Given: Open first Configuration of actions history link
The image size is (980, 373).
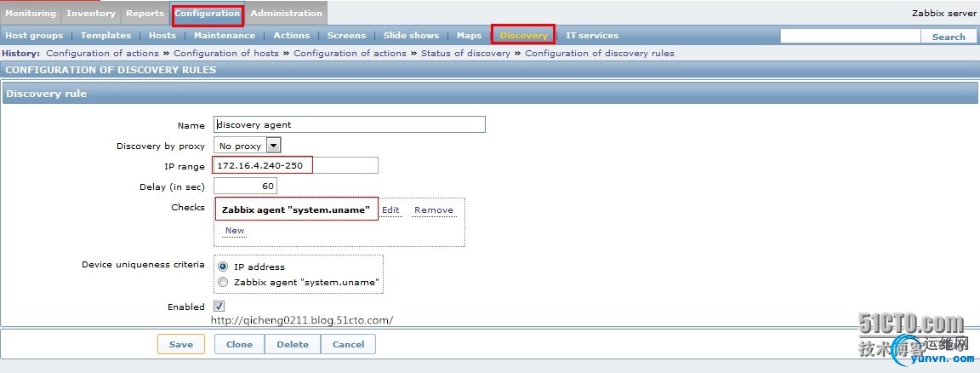Looking at the screenshot, I should [x=102, y=53].
